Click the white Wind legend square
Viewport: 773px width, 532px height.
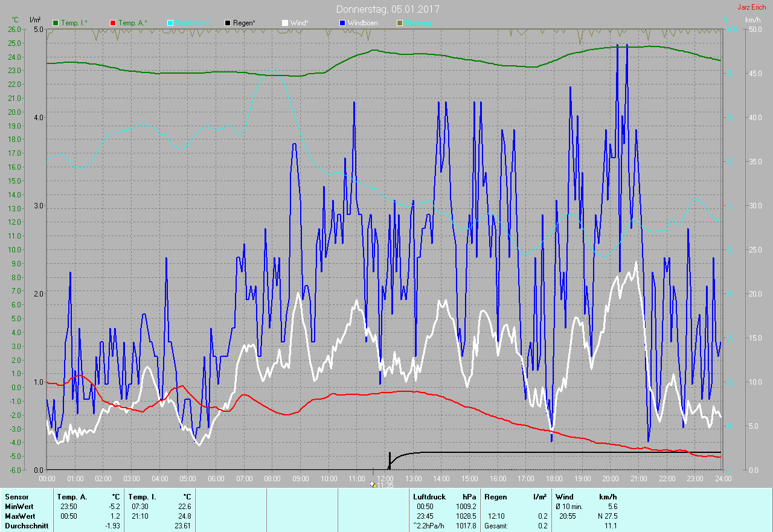[x=285, y=23]
